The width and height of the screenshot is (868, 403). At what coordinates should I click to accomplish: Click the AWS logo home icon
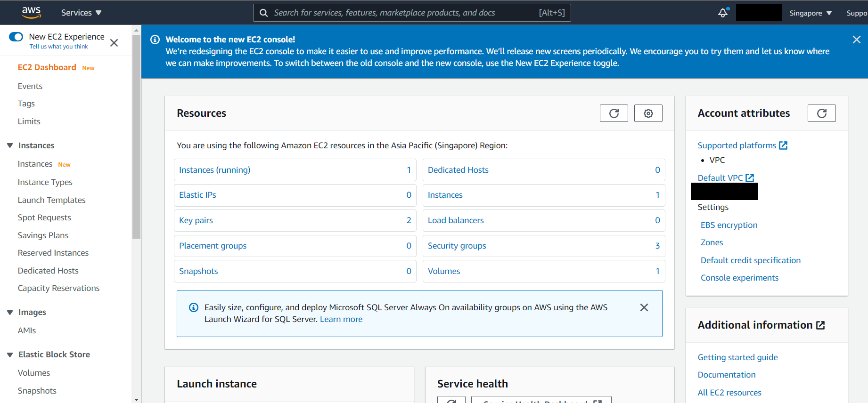coord(32,13)
